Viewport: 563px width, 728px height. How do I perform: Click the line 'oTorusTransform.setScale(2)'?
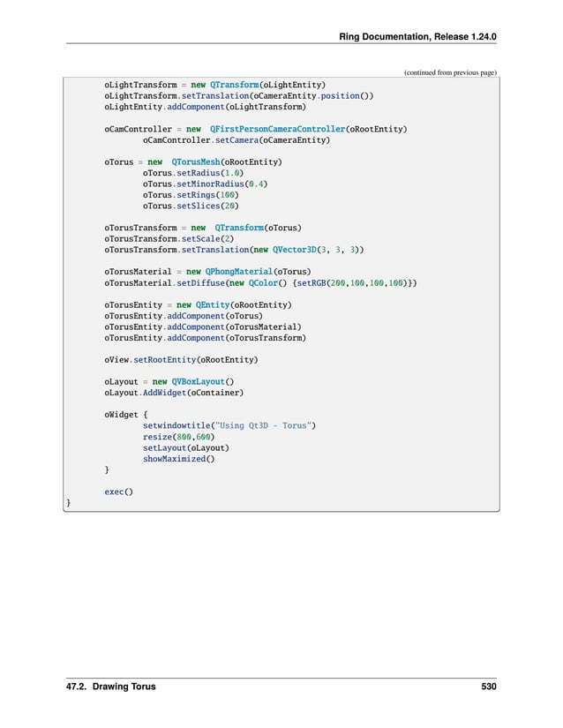[x=169, y=238]
